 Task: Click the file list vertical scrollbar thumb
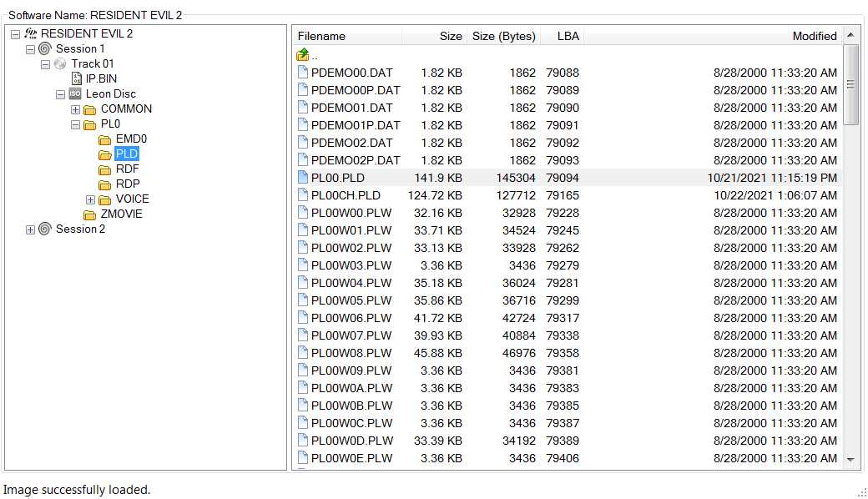click(850, 84)
